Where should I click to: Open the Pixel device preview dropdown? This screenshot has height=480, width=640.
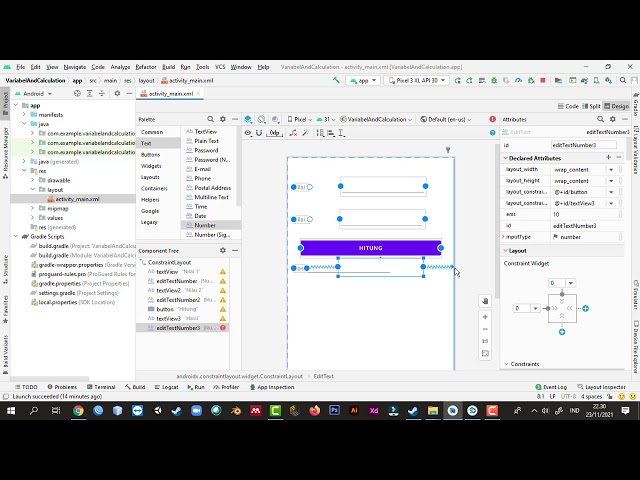pyautogui.click(x=300, y=119)
